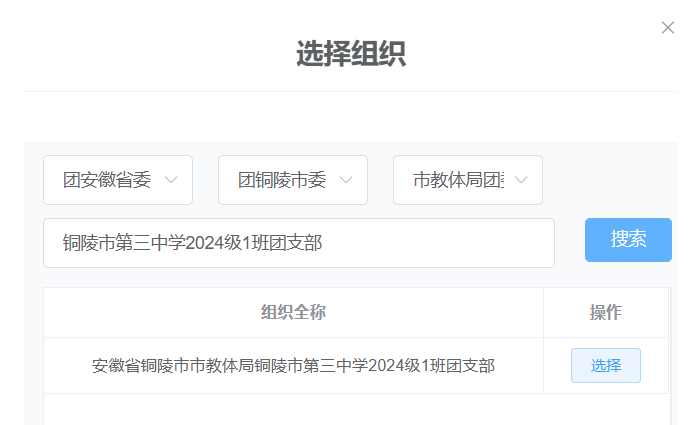Viewport: 699px width, 425px height.
Task: Select the 安徽省铜陵市市教体局铜陵市第三中学2024级1班团支部 result row
Action: click(x=293, y=366)
